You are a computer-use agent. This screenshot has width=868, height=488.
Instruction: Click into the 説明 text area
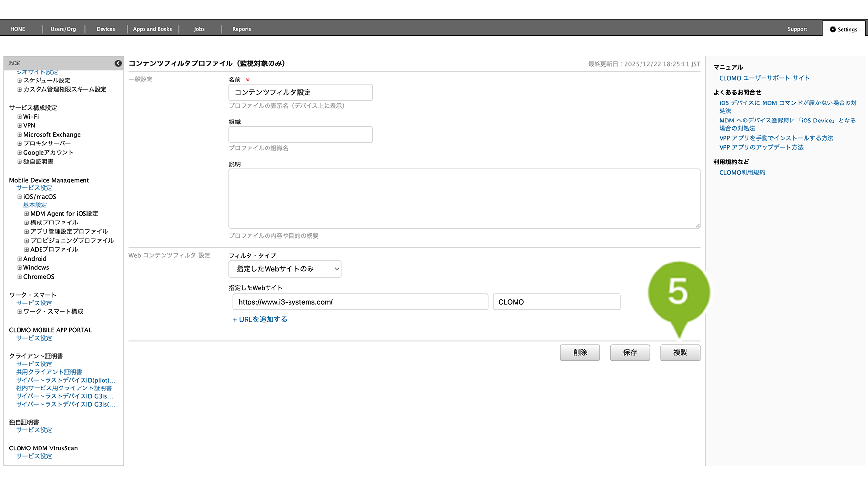tap(464, 199)
